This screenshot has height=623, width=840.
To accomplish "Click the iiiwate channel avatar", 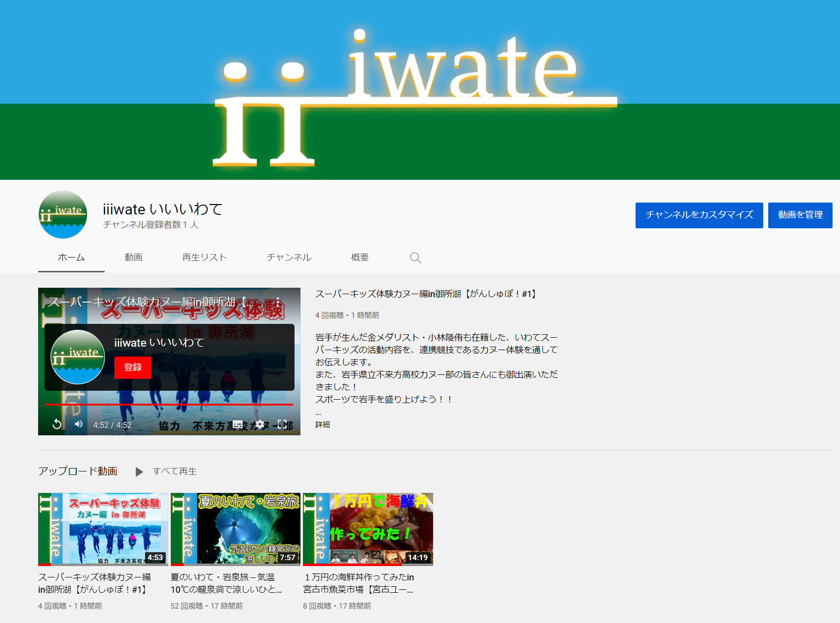I will click(x=63, y=214).
